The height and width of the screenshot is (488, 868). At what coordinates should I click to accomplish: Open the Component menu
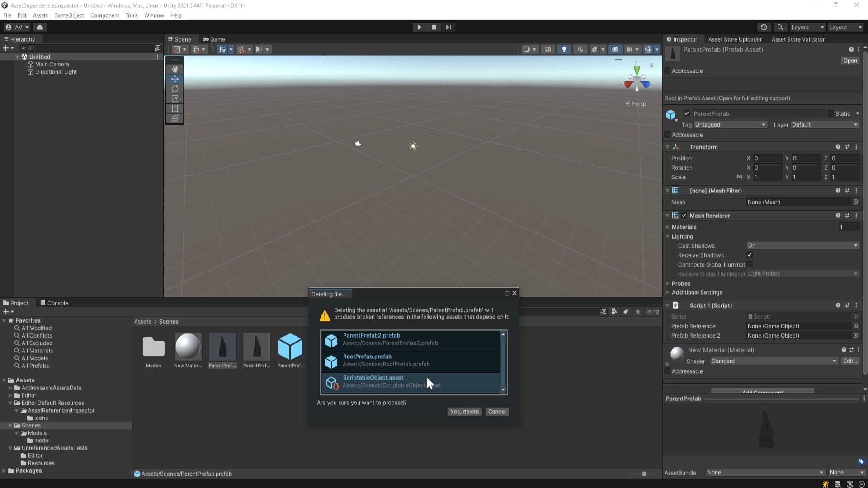(105, 15)
